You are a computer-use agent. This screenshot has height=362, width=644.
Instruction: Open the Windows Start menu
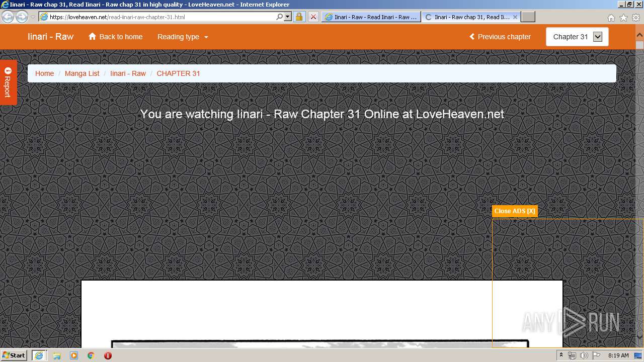click(14, 355)
